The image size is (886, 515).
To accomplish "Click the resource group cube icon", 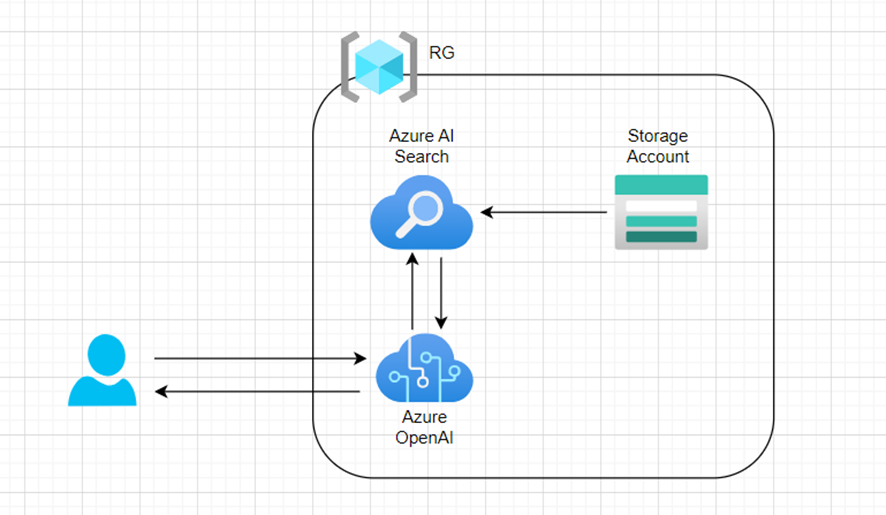I will [x=379, y=67].
